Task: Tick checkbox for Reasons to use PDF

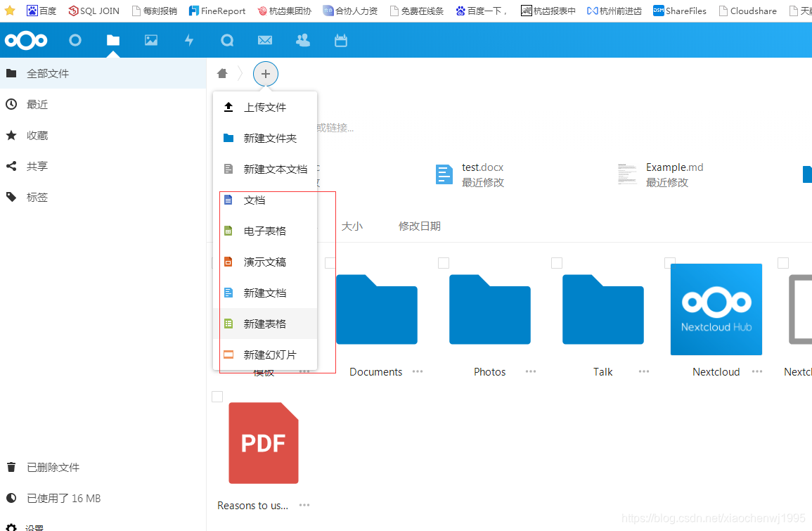Action: point(217,397)
